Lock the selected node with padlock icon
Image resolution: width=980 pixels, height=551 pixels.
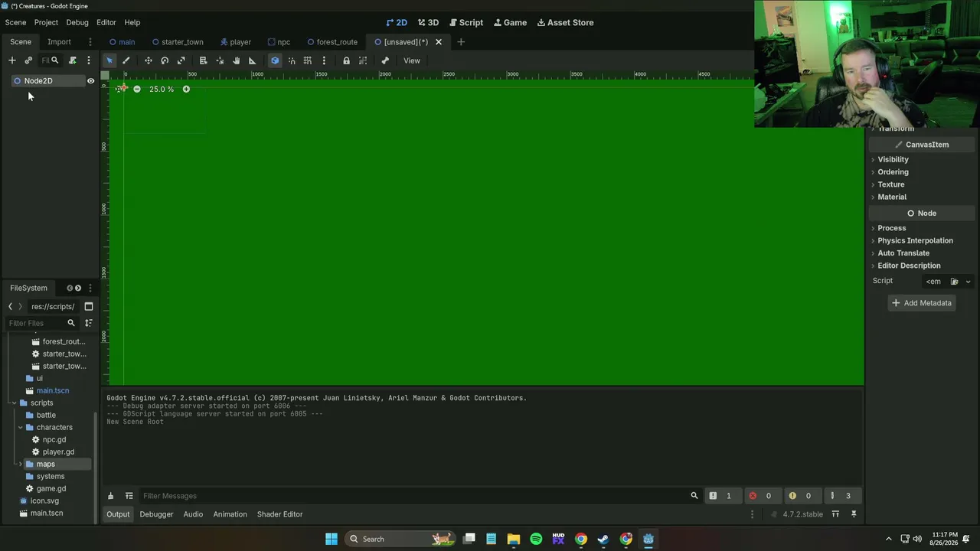pos(346,60)
